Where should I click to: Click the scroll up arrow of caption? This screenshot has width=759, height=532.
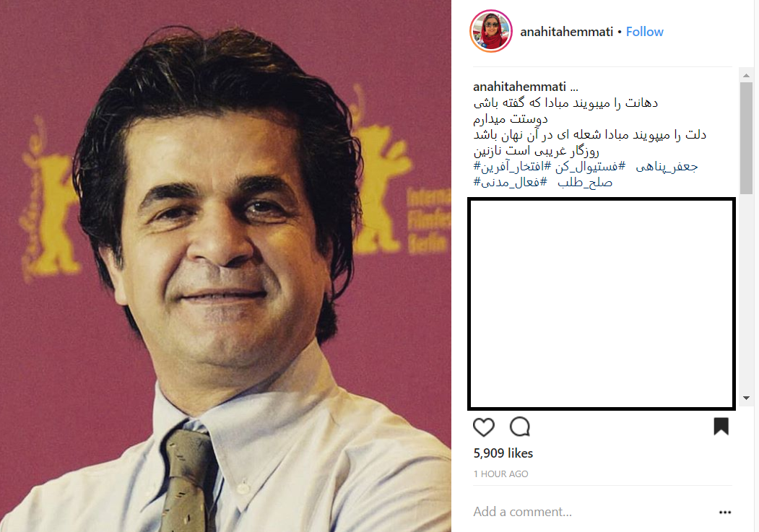click(x=746, y=76)
